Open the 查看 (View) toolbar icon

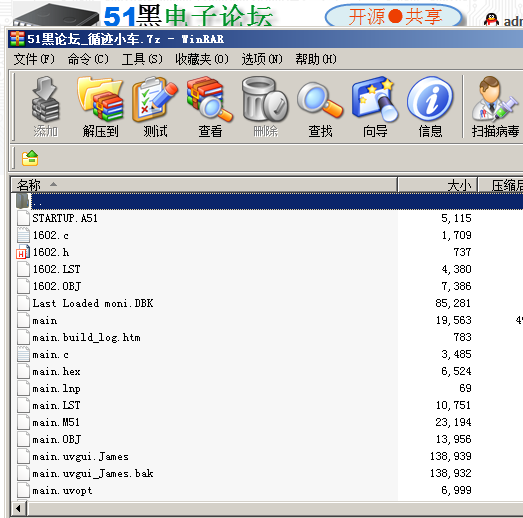(210, 107)
